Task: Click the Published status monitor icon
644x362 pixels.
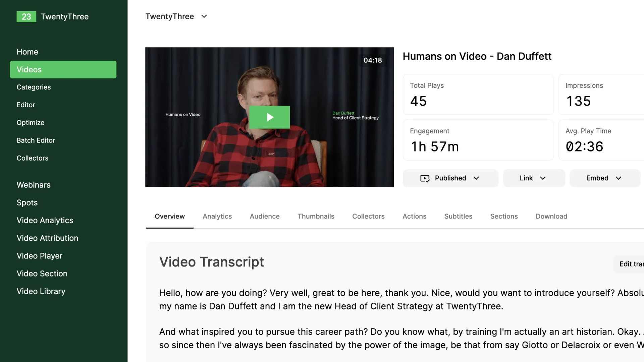Action: pos(425,178)
